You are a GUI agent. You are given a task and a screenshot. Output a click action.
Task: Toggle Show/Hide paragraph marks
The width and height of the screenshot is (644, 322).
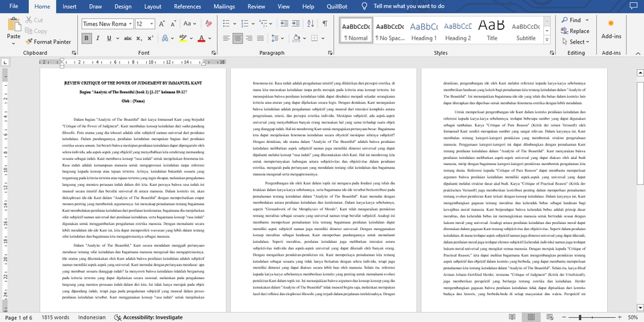pyautogui.click(x=325, y=23)
